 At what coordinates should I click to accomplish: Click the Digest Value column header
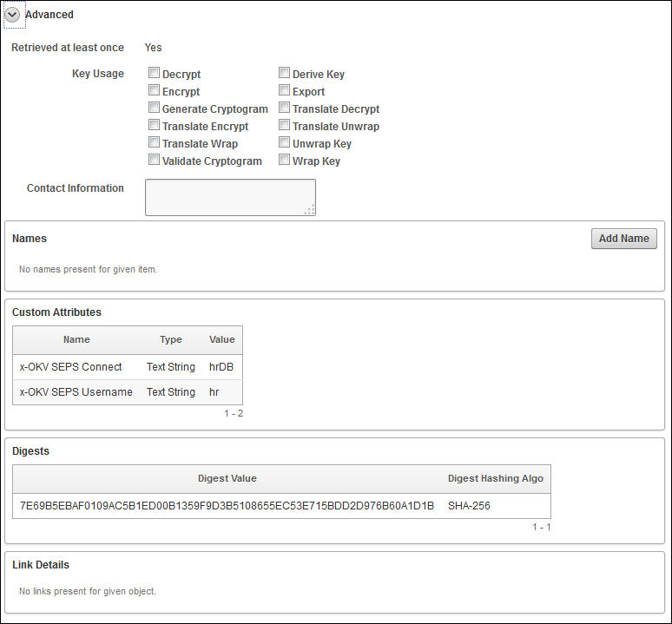pos(227,478)
